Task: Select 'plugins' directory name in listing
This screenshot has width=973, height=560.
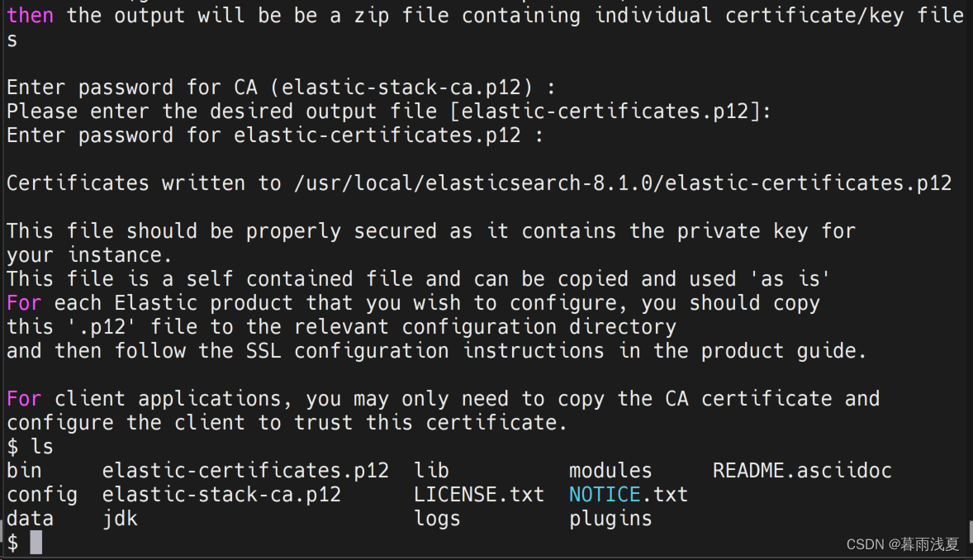Action: pyautogui.click(x=610, y=519)
